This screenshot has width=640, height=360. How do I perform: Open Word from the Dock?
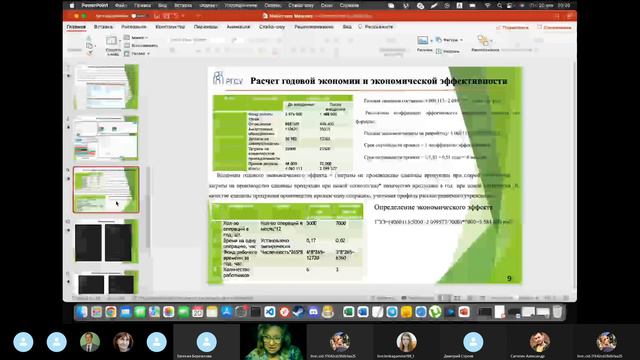tap(362, 312)
